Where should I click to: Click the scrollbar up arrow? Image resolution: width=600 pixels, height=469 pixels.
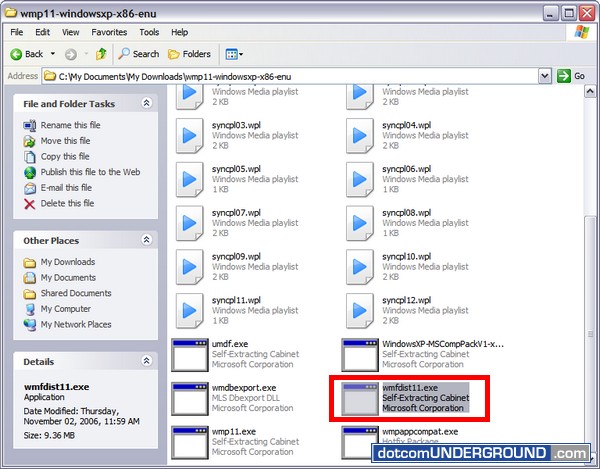590,91
